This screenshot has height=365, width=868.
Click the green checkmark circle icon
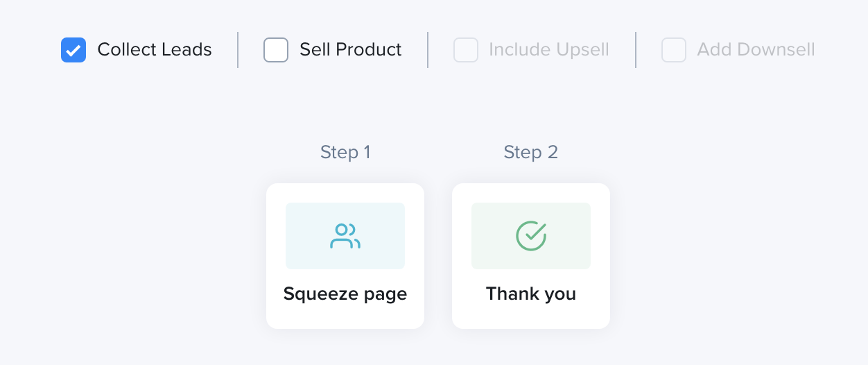click(x=531, y=236)
